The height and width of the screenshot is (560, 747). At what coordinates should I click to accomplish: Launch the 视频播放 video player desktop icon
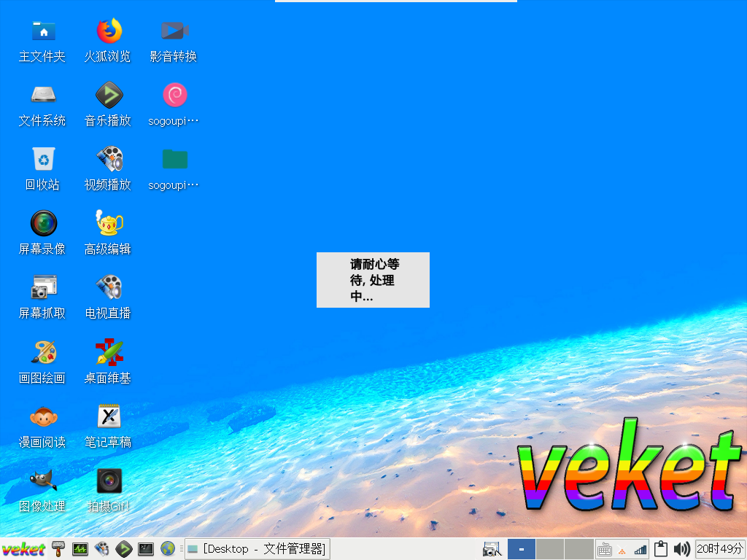tap(109, 158)
